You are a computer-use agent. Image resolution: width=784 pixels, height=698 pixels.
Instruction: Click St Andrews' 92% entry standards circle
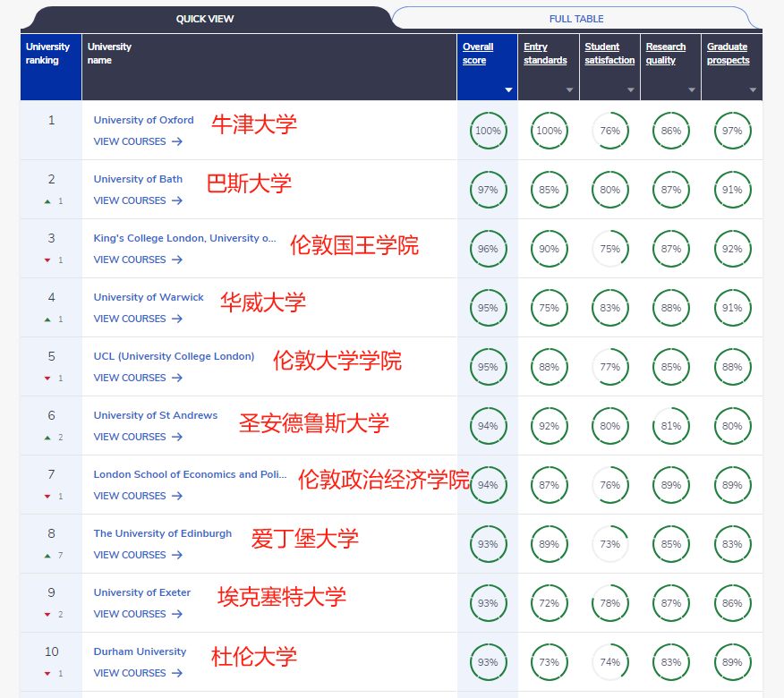549,425
